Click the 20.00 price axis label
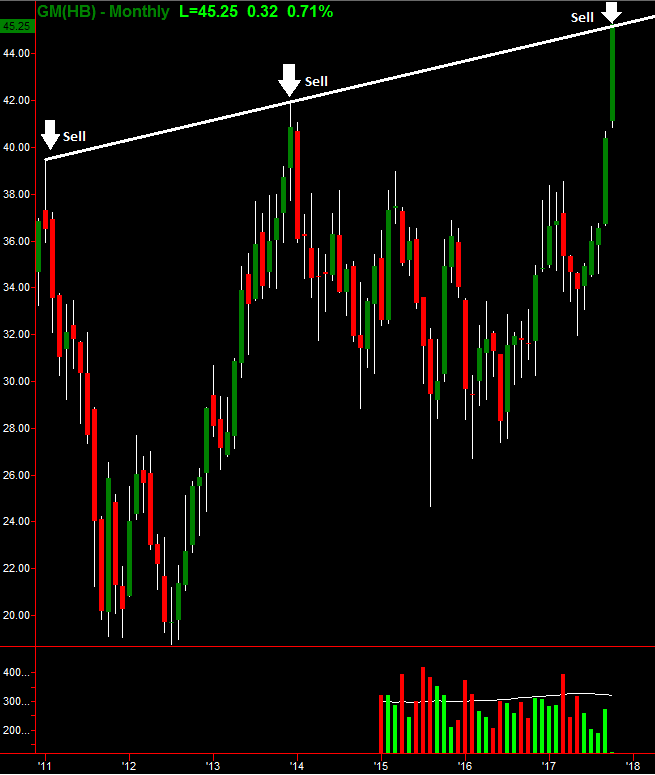 (17, 615)
